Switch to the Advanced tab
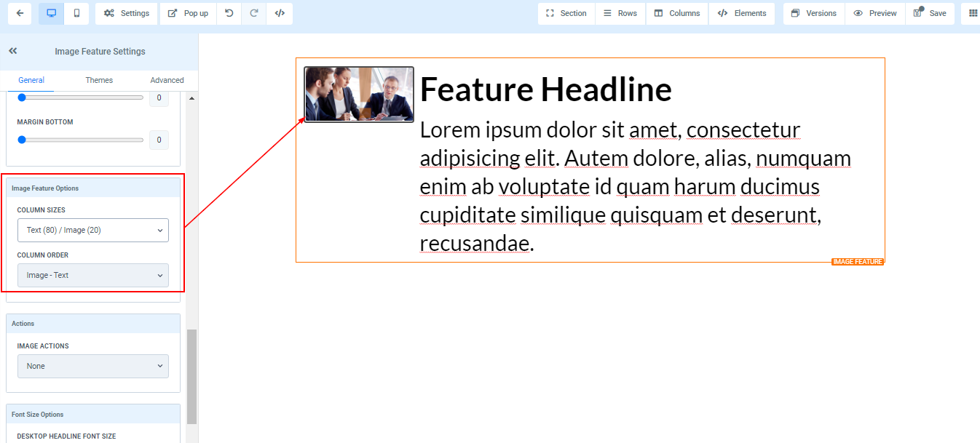This screenshot has width=980, height=443. point(167,80)
